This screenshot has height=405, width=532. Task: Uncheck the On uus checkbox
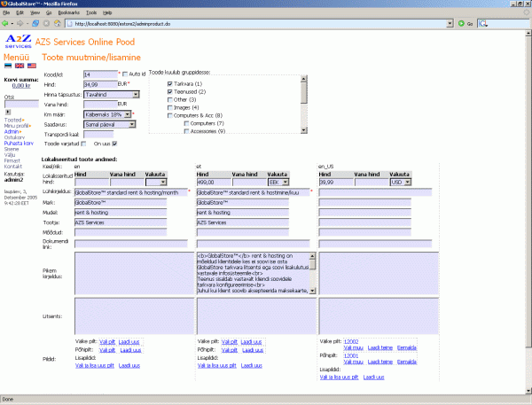point(114,144)
